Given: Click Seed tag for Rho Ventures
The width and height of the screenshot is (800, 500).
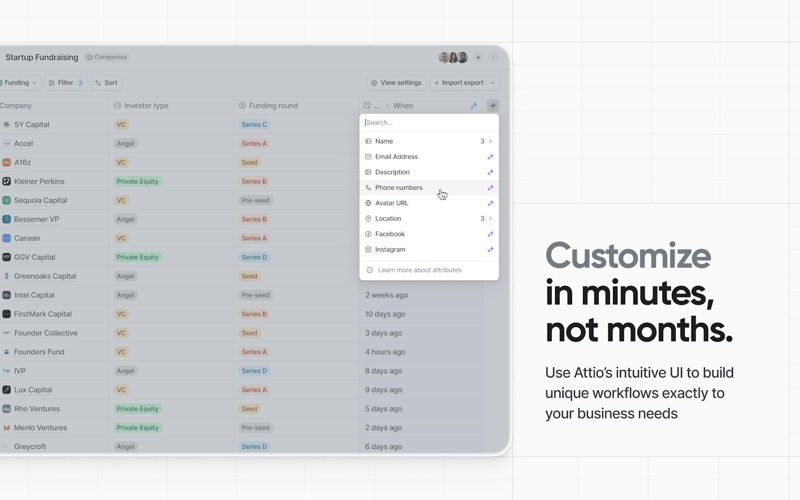Looking at the screenshot, I should 249,409.
